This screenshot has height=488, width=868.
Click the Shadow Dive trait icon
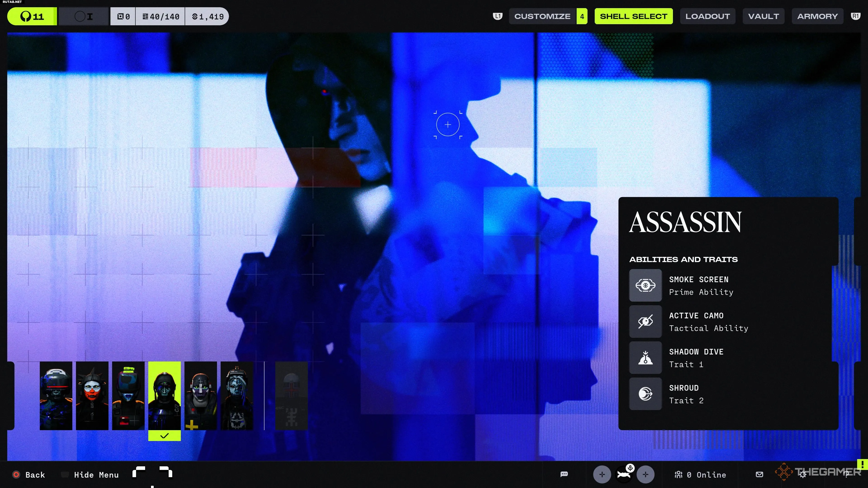coord(645,357)
